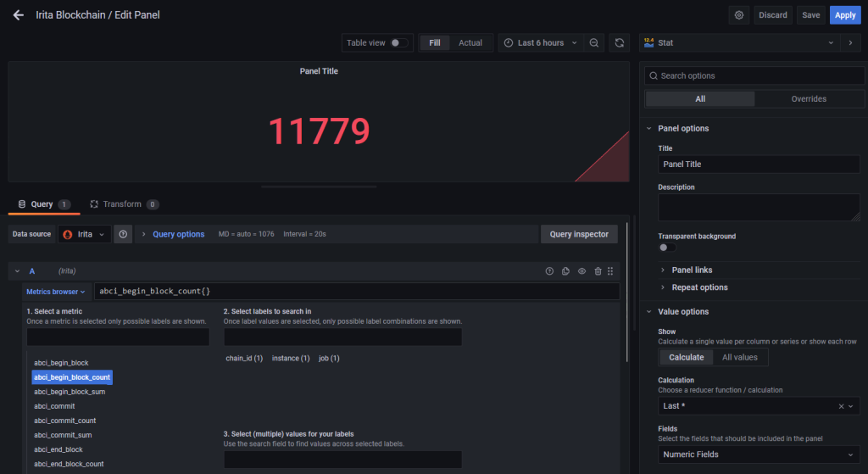This screenshot has height=474, width=868.
Task: Switch to the Query tab
Action: (x=44, y=204)
